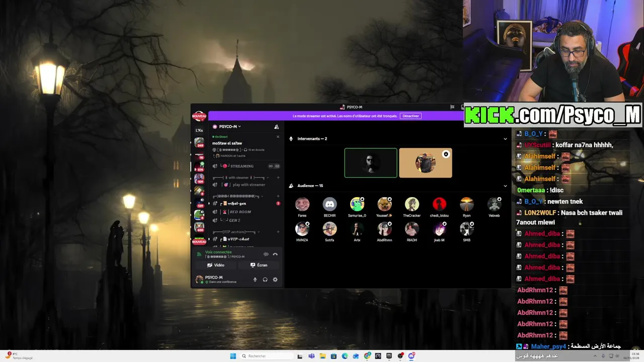Add channel to VIP section category
The image size is (644, 362).
click(x=278, y=232)
